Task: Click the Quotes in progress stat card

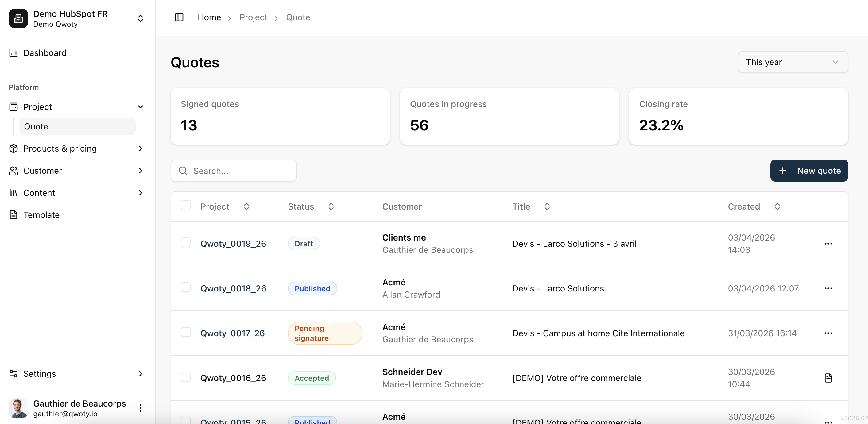Action: coord(510,116)
